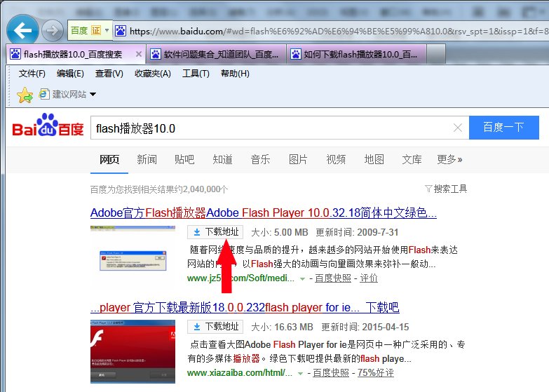This screenshot has width=549, height=392.
Task: Select the 知道 search category
Action: (x=222, y=160)
